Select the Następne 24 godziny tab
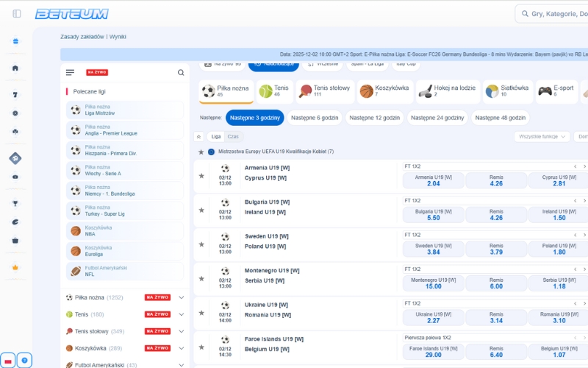Screen dimensions: 588x368 (x=437, y=118)
